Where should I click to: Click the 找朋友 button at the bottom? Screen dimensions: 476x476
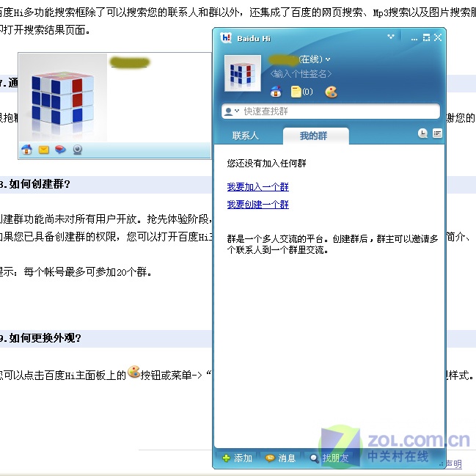click(329, 458)
